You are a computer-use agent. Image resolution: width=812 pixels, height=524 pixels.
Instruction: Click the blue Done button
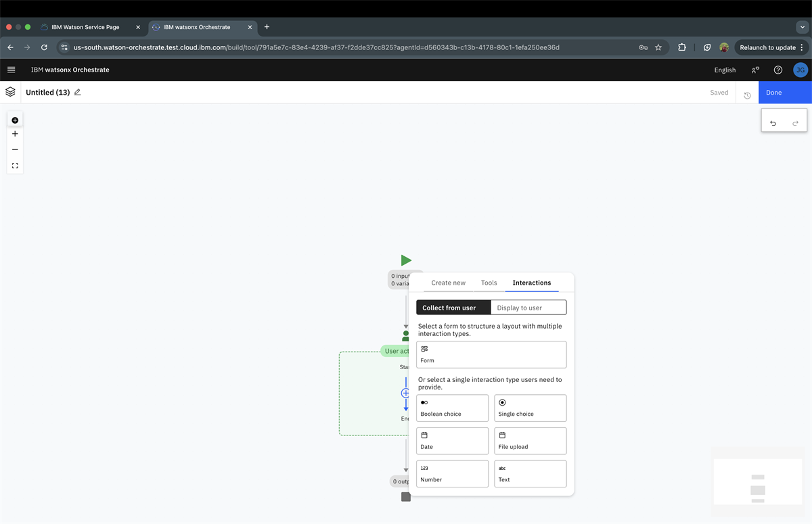pos(785,93)
